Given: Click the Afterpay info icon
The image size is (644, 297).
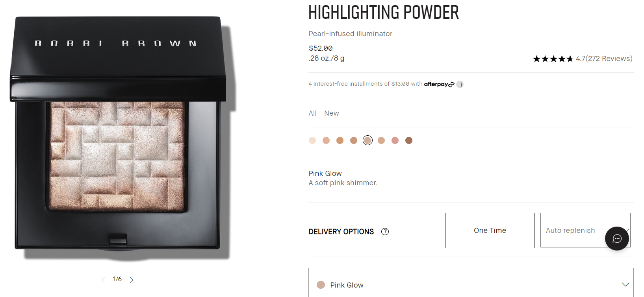Looking at the screenshot, I should pos(460,84).
